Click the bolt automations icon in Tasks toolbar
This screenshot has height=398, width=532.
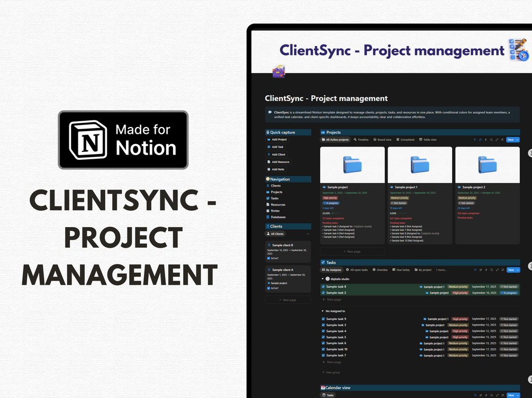tap(486, 270)
